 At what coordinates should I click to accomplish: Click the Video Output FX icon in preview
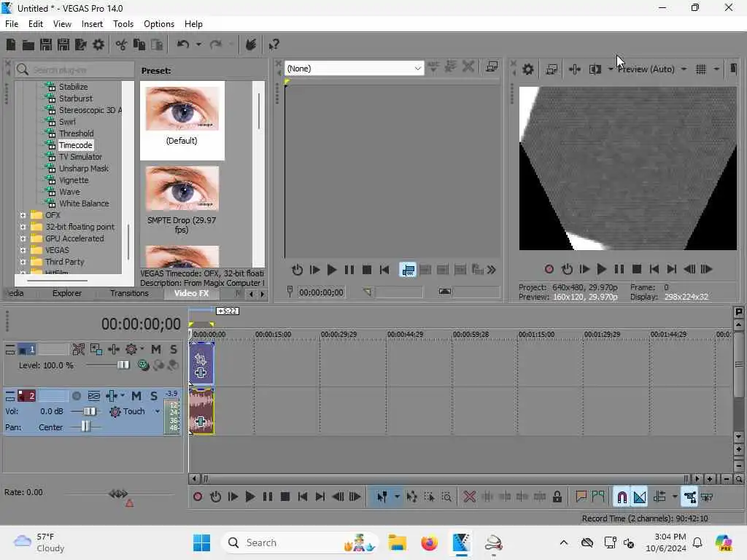pyautogui.click(x=575, y=69)
